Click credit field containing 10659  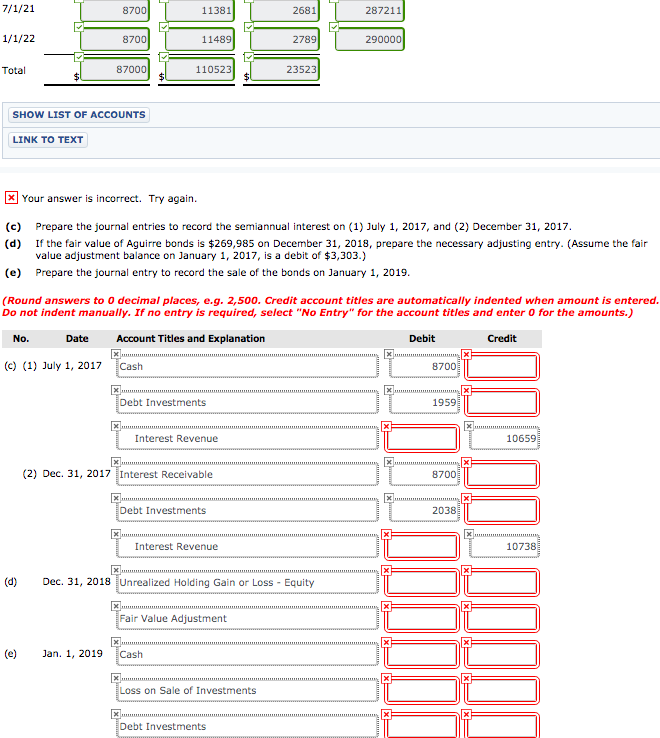tap(504, 438)
